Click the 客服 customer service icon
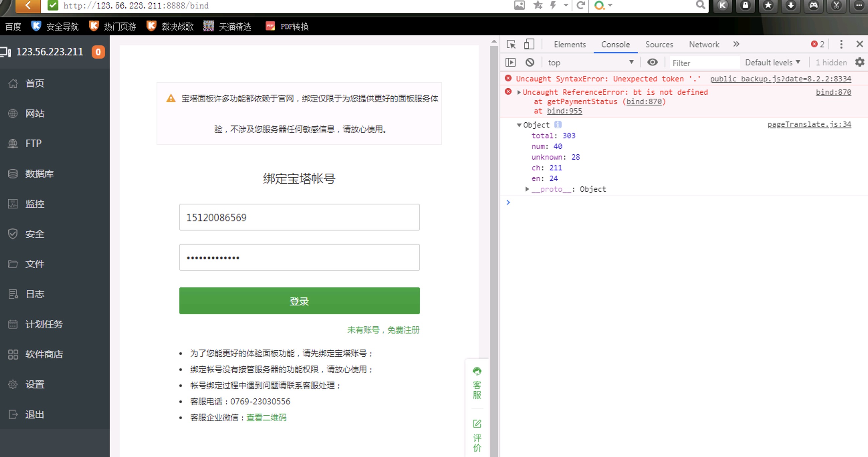This screenshot has height=457, width=868. [x=477, y=383]
